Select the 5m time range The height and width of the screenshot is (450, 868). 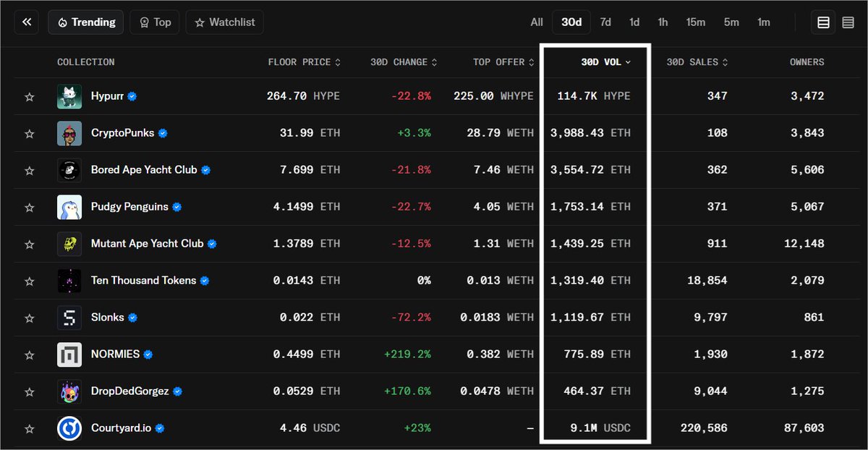click(731, 22)
